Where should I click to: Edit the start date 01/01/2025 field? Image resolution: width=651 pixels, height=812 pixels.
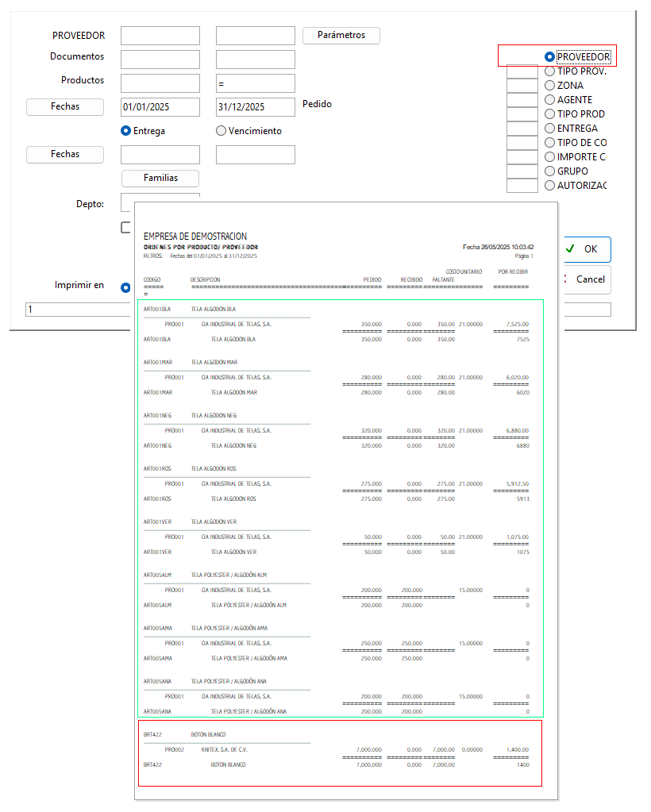click(x=160, y=107)
